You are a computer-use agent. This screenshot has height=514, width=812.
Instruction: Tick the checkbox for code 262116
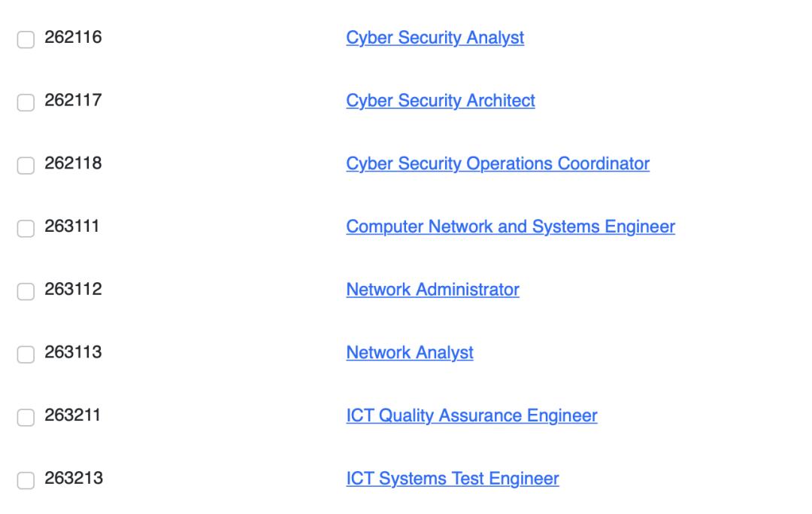tap(26, 39)
